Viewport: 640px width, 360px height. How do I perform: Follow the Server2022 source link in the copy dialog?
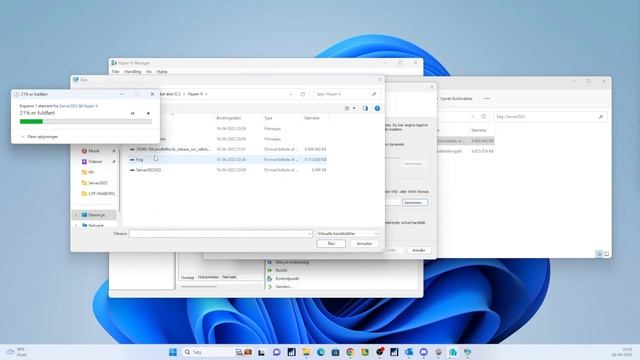click(x=69, y=106)
